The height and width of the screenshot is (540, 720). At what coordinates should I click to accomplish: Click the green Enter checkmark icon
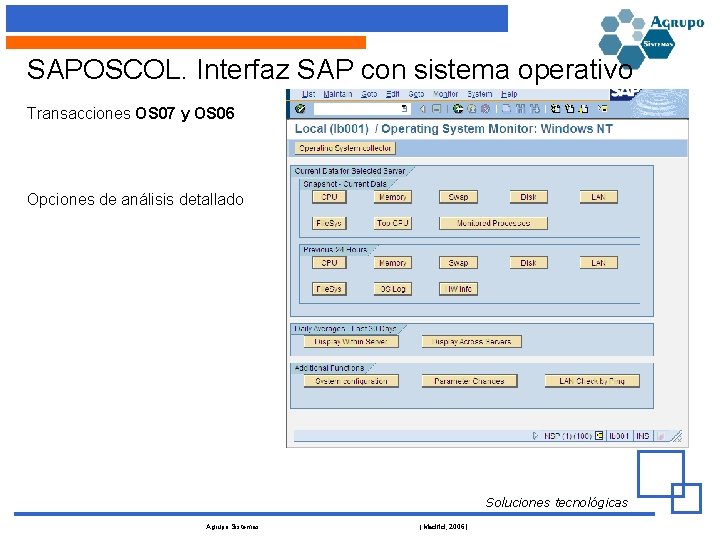[x=300, y=109]
